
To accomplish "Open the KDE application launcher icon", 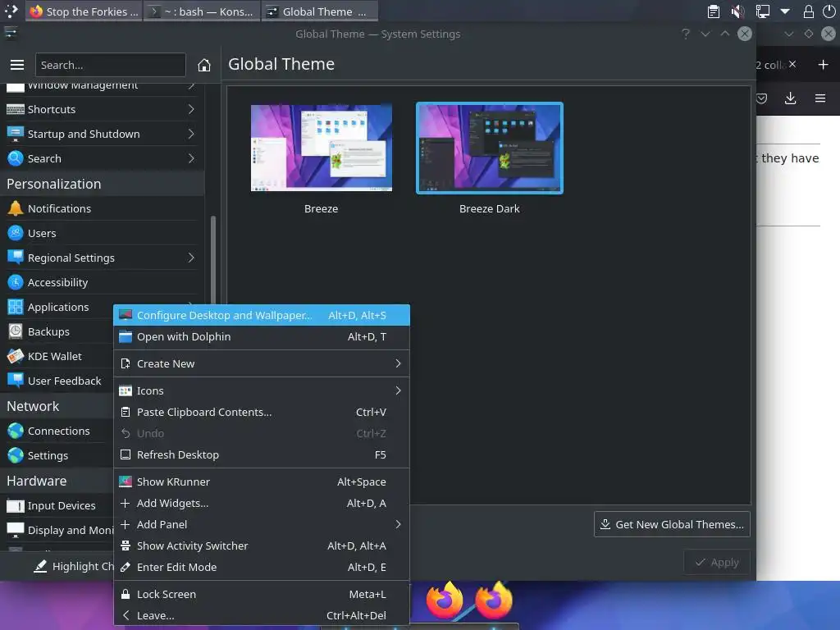I will point(11,11).
